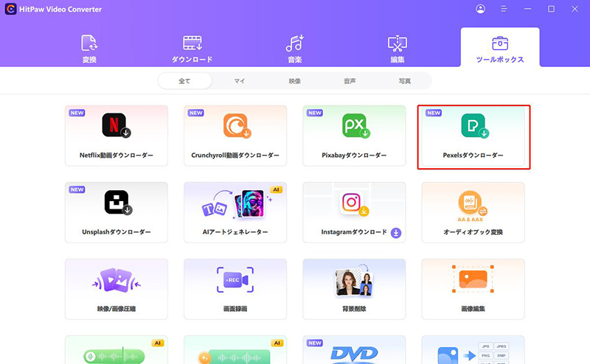
Task: Open the user account icon
Action: 481,9
